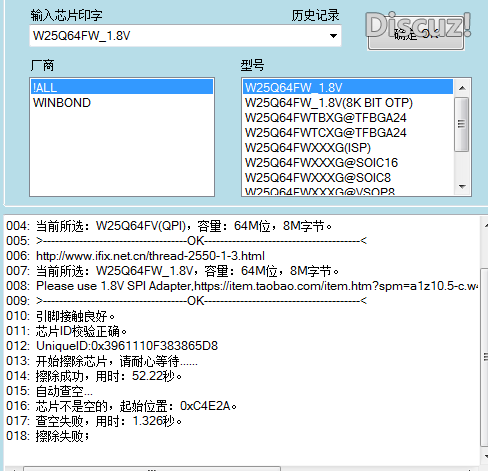
Task: Click log line 013 开始擦除芯片
Action: 102,361
